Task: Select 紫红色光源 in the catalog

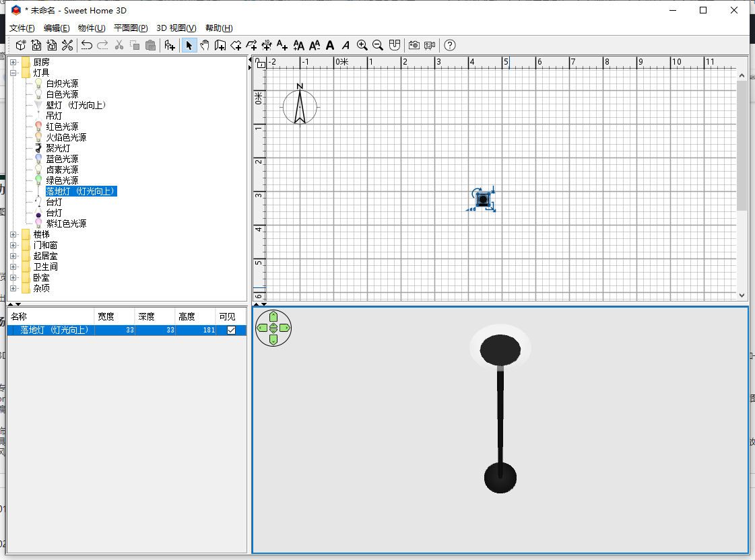Action: coord(66,223)
